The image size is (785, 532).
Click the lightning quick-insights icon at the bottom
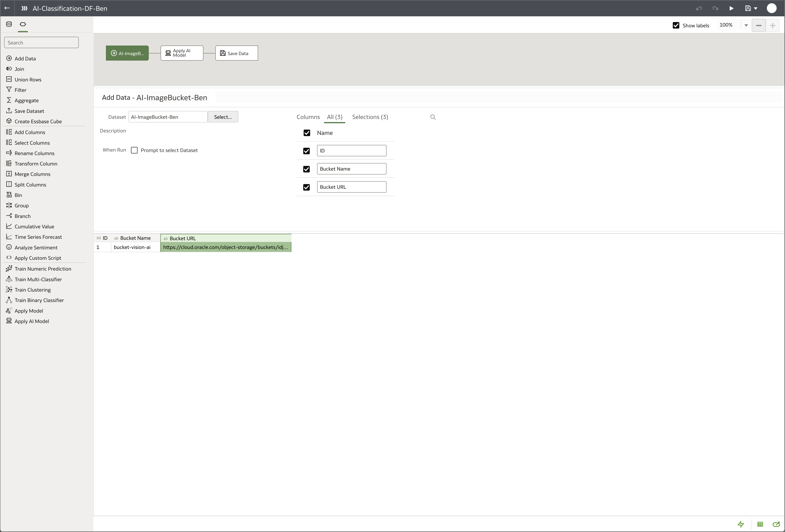click(x=741, y=524)
